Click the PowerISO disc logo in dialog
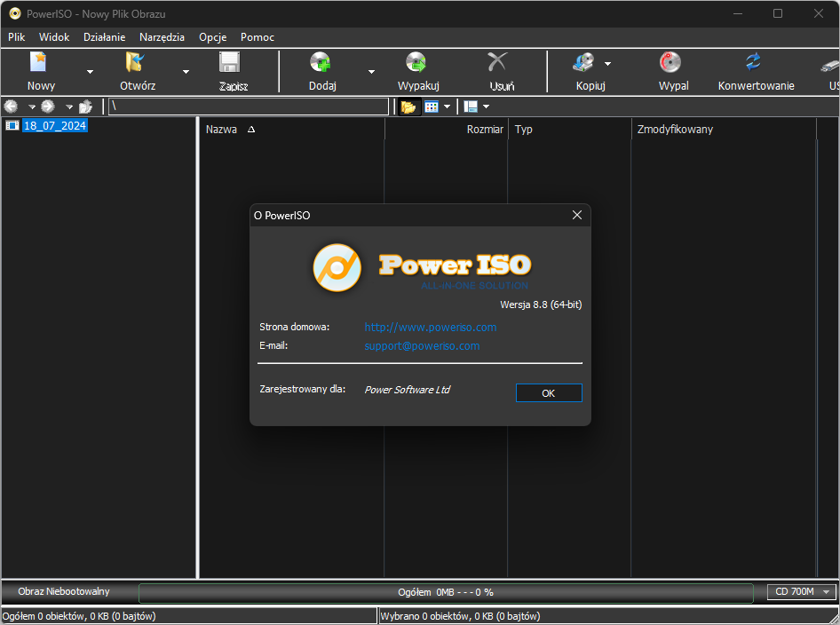This screenshot has height=625, width=840. pos(337,268)
